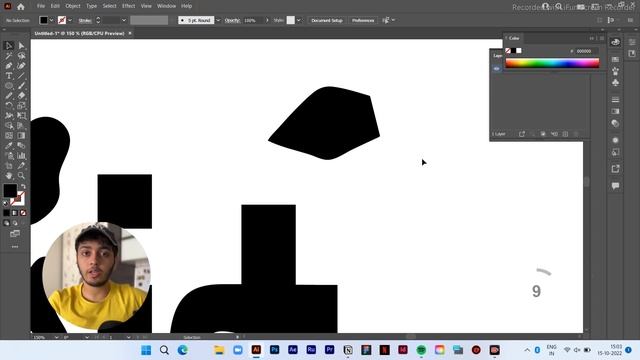Select the Selection tool in toolbox
This screenshot has width=640, height=360.
coord(9,46)
